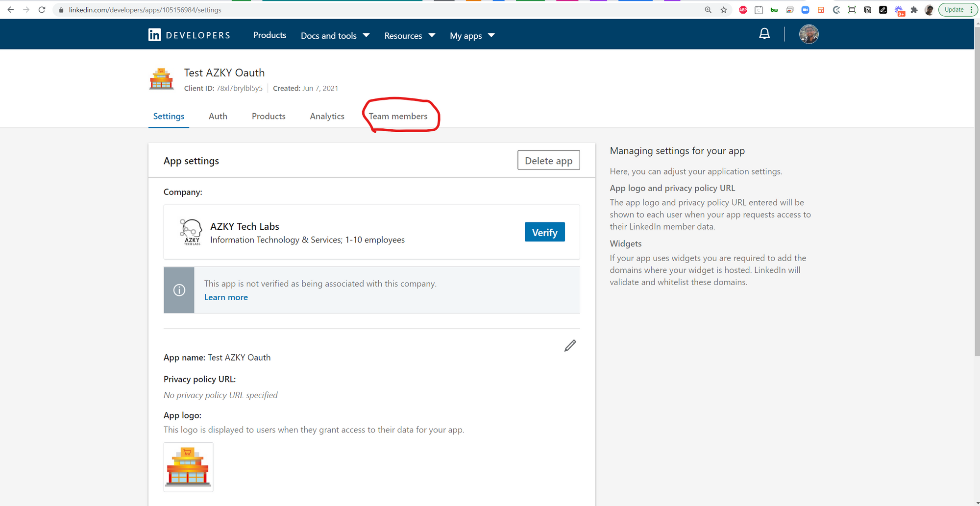The width and height of the screenshot is (980, 506).
Task: Follow the Learn more link
Action: pos(226,297)
